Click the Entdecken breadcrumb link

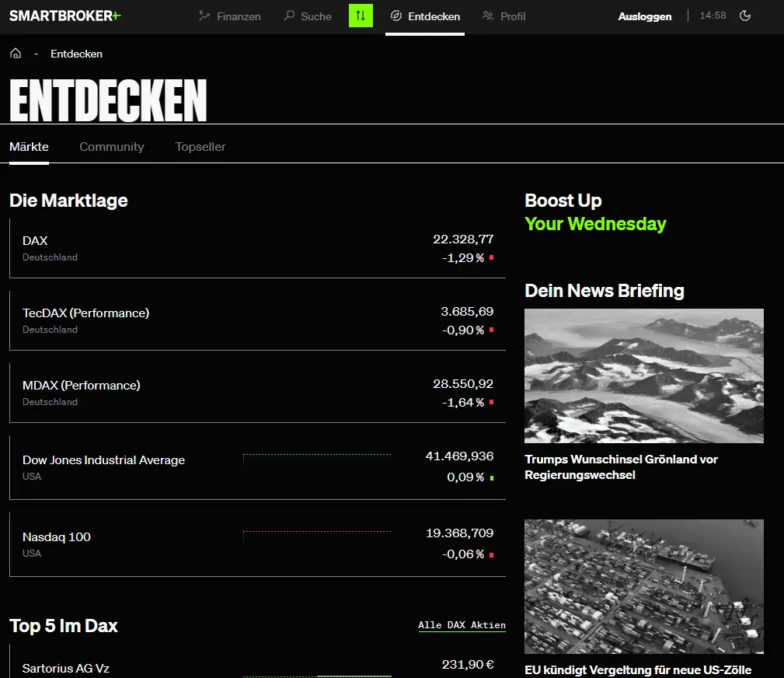tap(76, 54)
